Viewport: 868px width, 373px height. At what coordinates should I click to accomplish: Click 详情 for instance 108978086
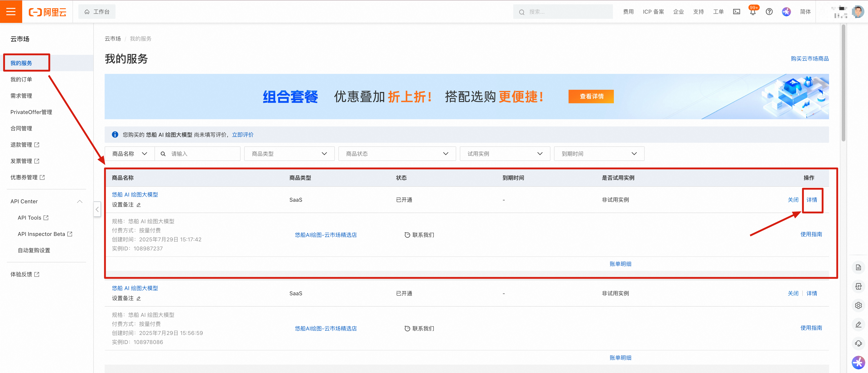(x=812, y=293)
